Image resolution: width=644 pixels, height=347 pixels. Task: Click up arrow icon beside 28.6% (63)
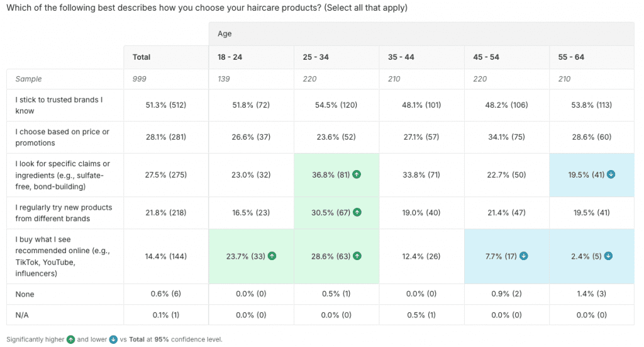(x=357, y=256)
